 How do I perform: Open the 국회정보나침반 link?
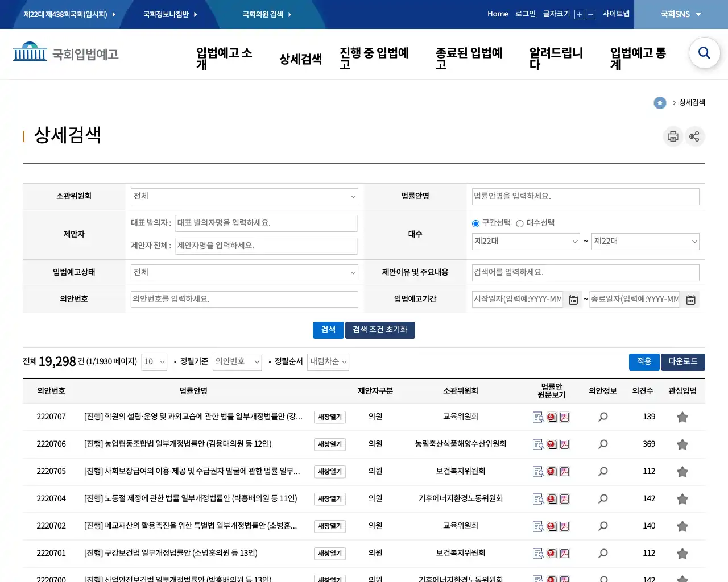170,14
